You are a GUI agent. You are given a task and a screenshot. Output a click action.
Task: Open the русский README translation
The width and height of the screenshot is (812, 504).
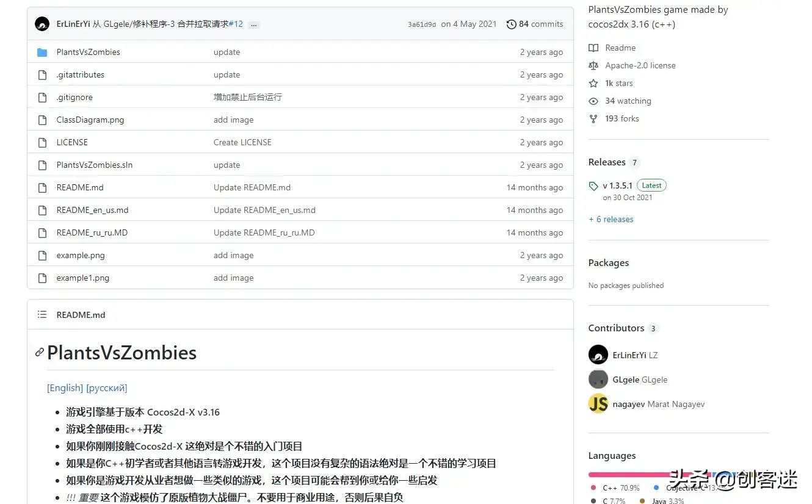click(x=107, y=388)
